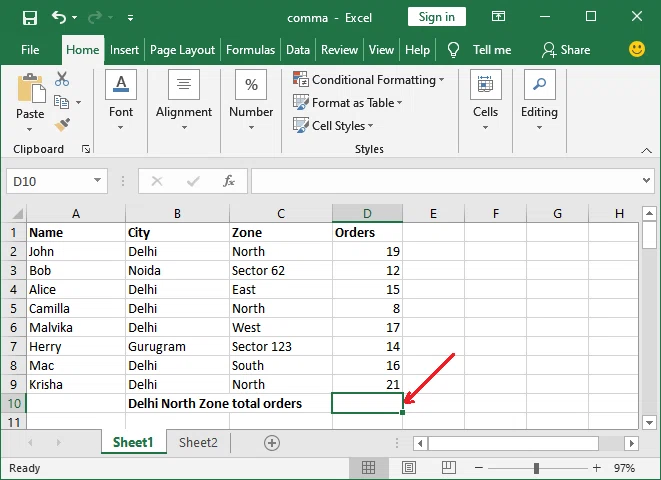Click the Insert Function fx icon

(229, 181)
